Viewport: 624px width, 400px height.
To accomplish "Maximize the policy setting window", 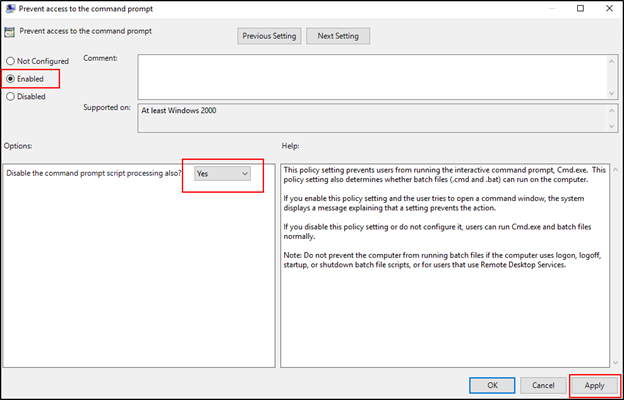I will click(x=580, y=9).
